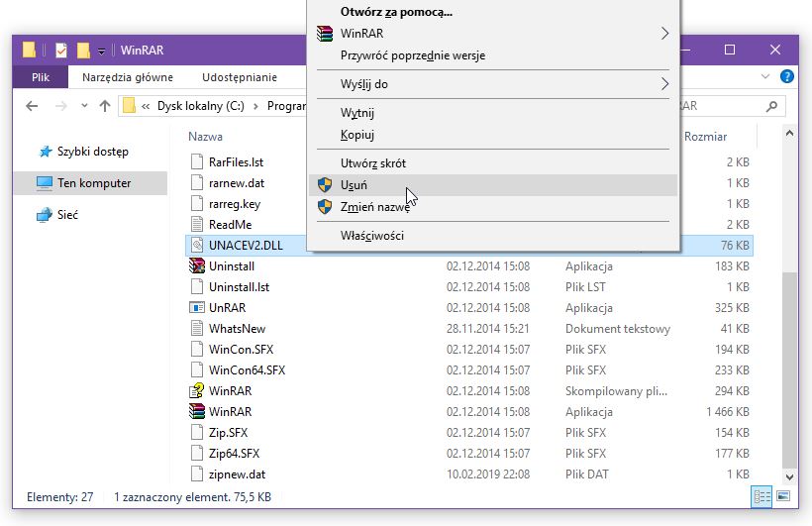Click Dokument tekstowy type of WhatsNew
Image resolution: width=812 pixels, height=526 pixels.
pyautogui.click(x=618, y=329)
